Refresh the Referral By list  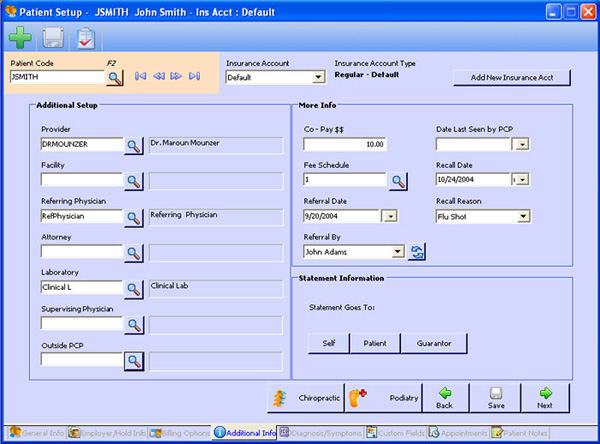tap(418, 252)
